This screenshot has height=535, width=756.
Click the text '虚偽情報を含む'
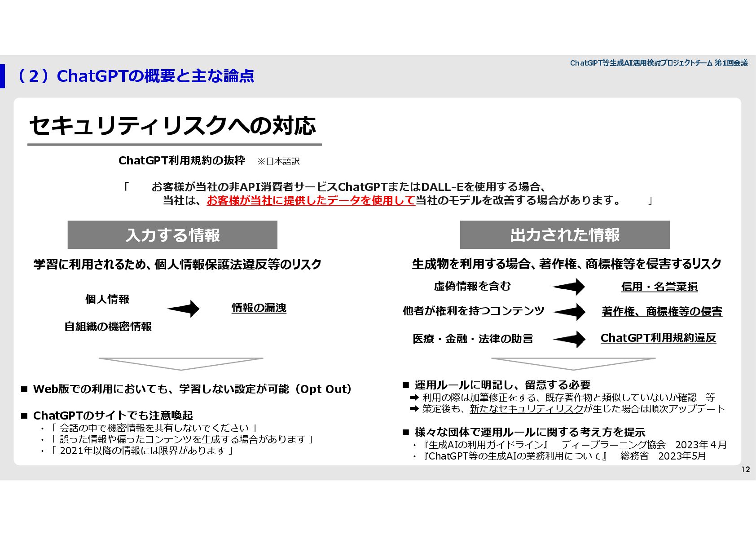(x=472, y=286)
